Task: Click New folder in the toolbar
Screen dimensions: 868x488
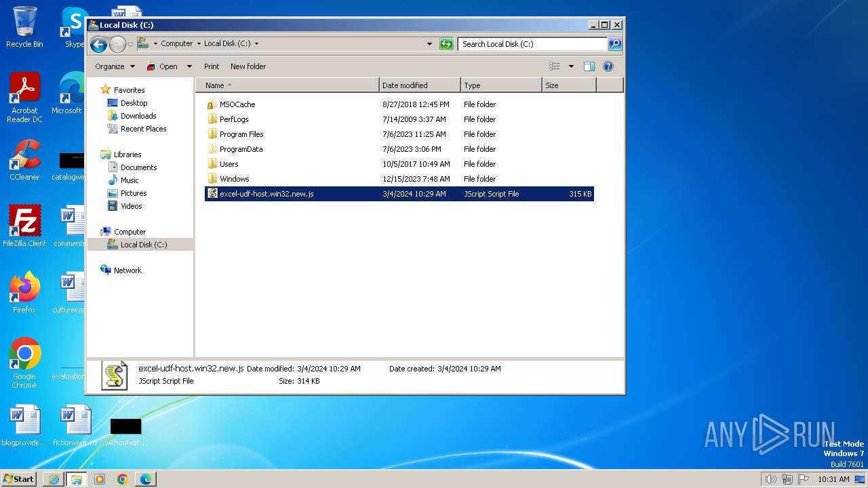Action: [x=248, y=66]
